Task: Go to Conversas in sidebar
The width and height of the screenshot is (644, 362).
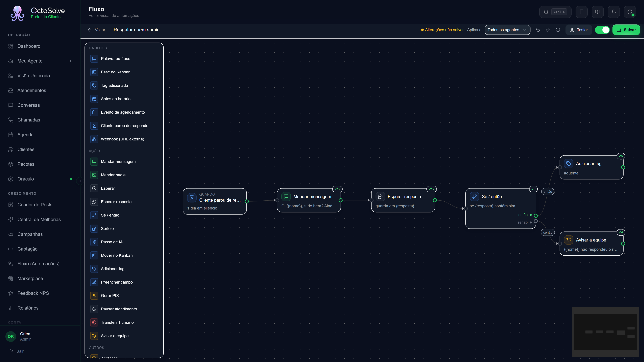Action: [40, 105]
